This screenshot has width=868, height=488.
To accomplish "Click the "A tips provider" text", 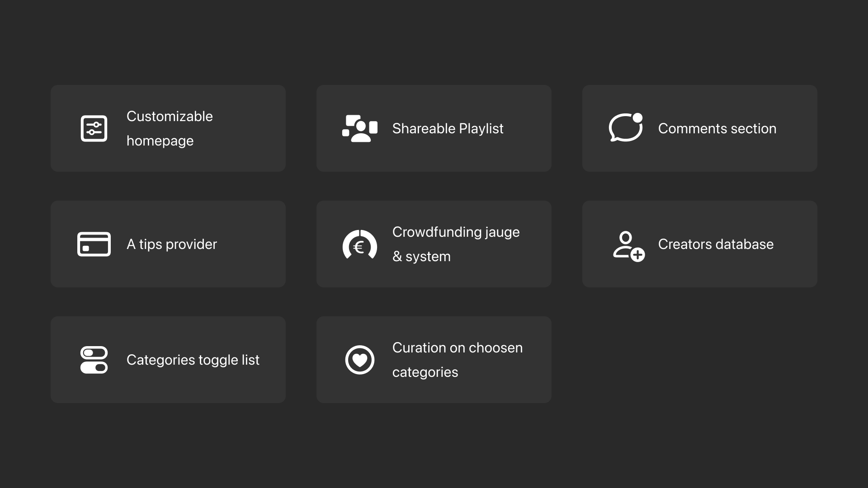I will click(x=172, y=244).
